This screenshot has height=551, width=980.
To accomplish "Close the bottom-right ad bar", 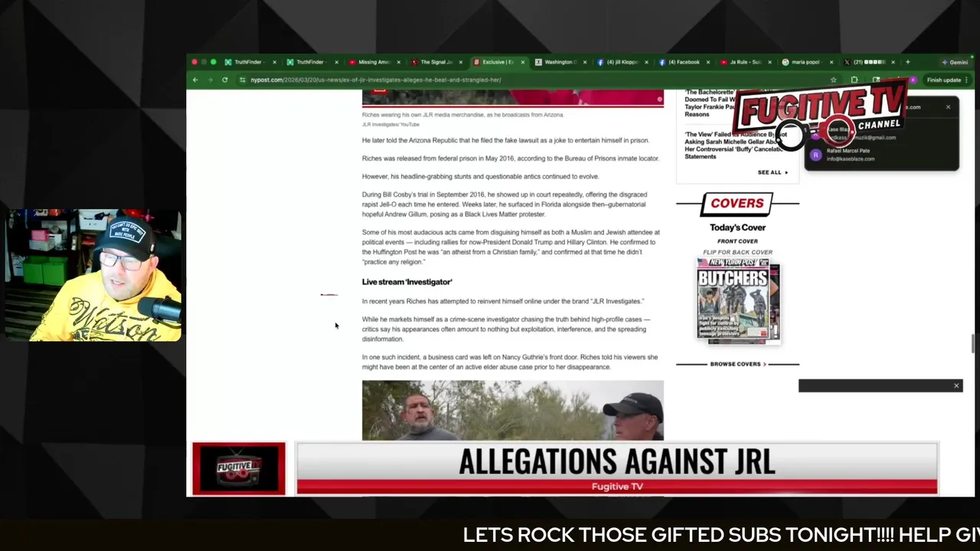I will click(x=956, y=386).
